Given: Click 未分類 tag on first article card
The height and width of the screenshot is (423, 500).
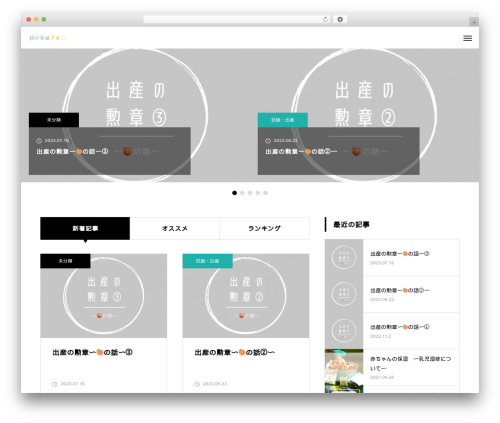Looking at the screenshot, I should coord(65,261).
